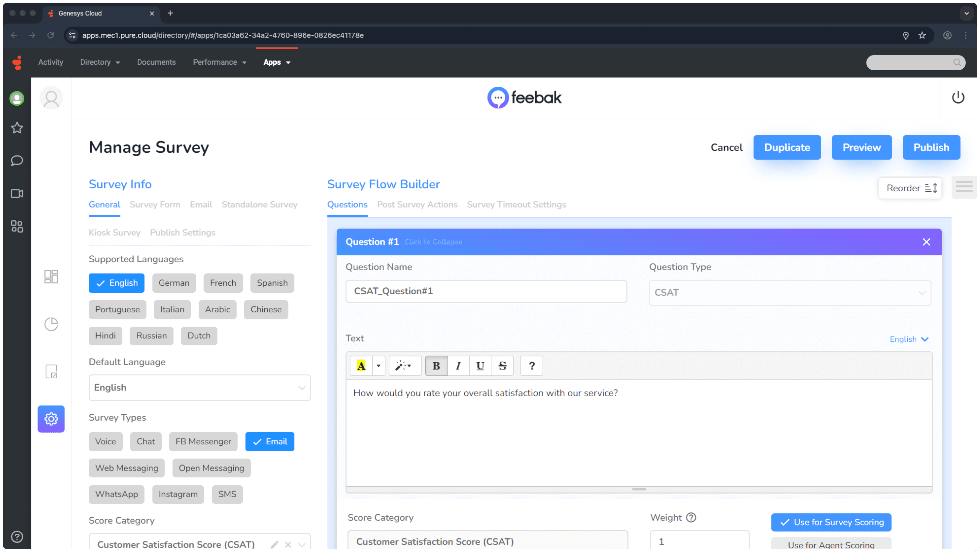
Task: Open the magic wand style menu
Action: click(x=405, y=366)
